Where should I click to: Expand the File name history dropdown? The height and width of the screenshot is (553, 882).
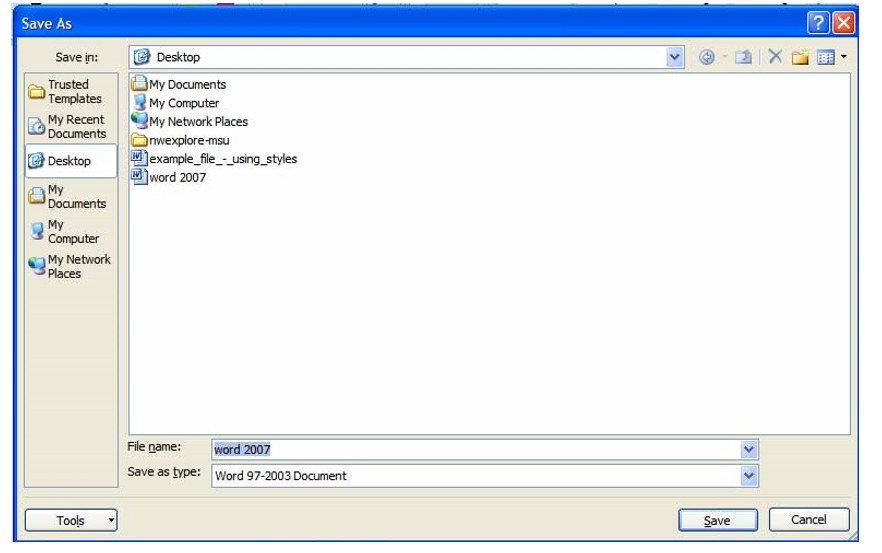tap(748, 449)
